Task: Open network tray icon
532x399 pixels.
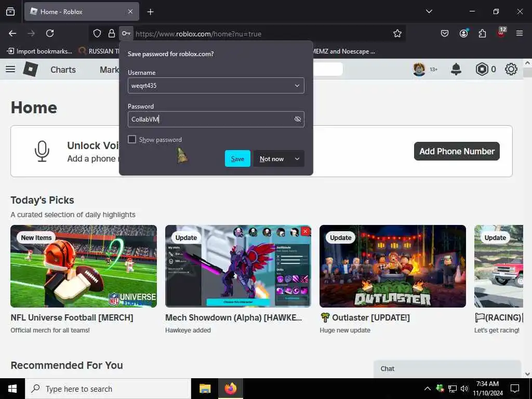Action: click(x=453, y=389)
